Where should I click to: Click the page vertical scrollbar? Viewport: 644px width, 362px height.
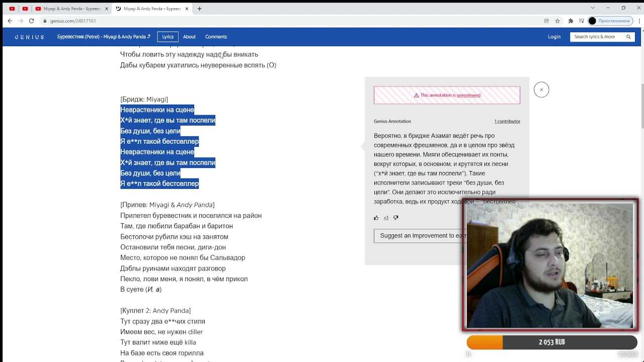(642, 107)
